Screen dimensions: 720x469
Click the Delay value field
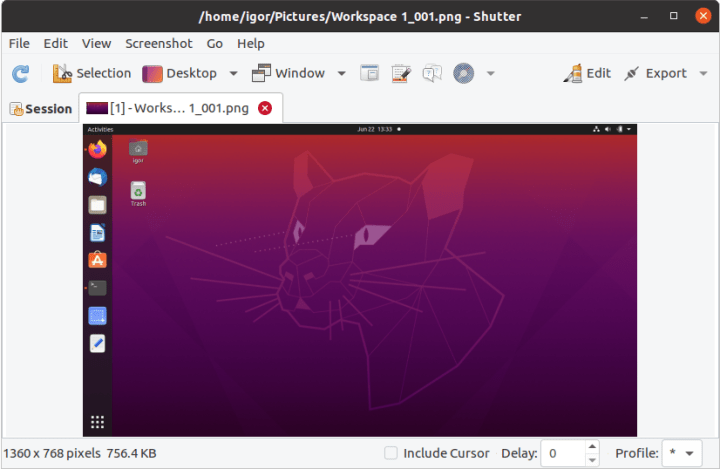[x=563, y=453]
